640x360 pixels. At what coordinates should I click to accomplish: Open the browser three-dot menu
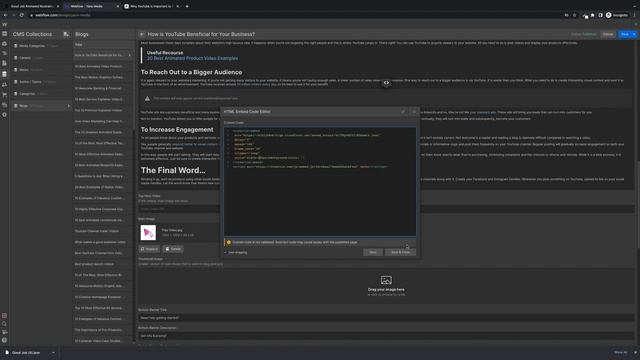[x=635, y=15]
